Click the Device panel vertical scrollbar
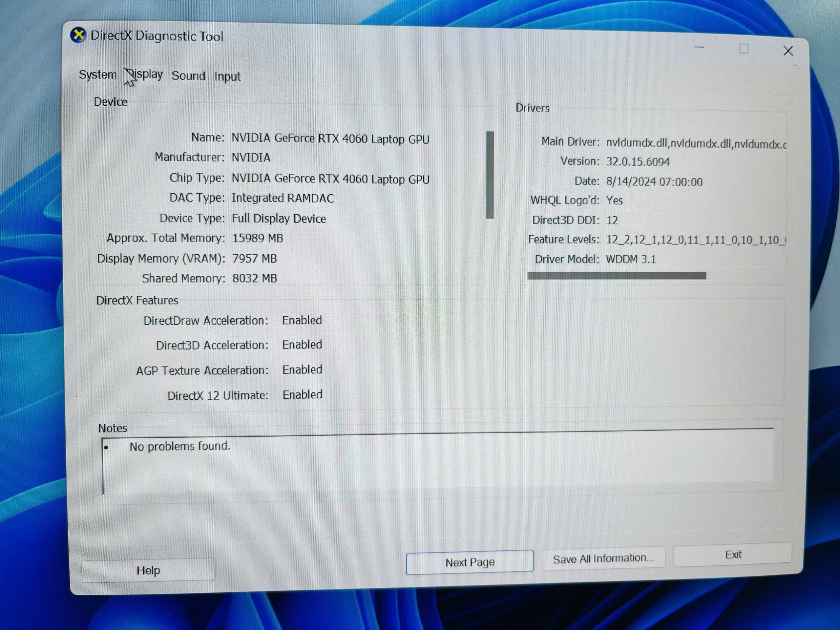 [490, 175]
